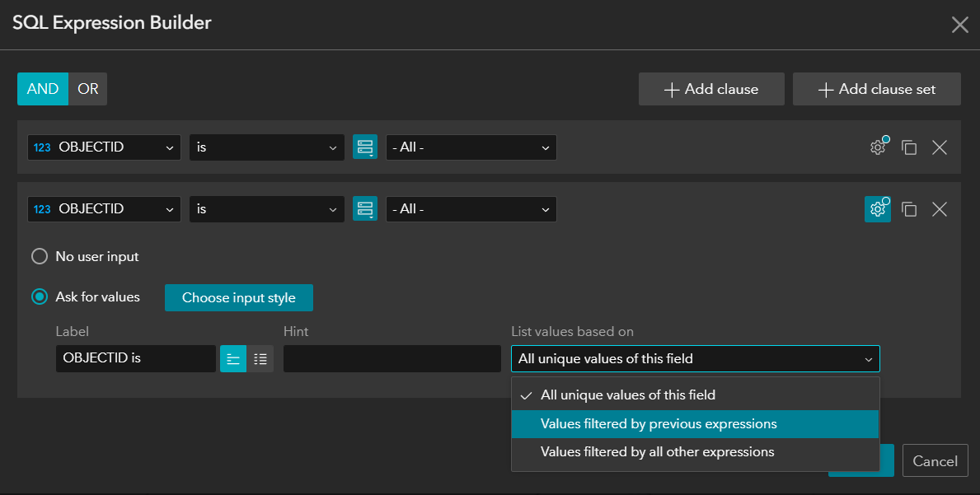Open the first OBJECTID field dropdown

104,147
